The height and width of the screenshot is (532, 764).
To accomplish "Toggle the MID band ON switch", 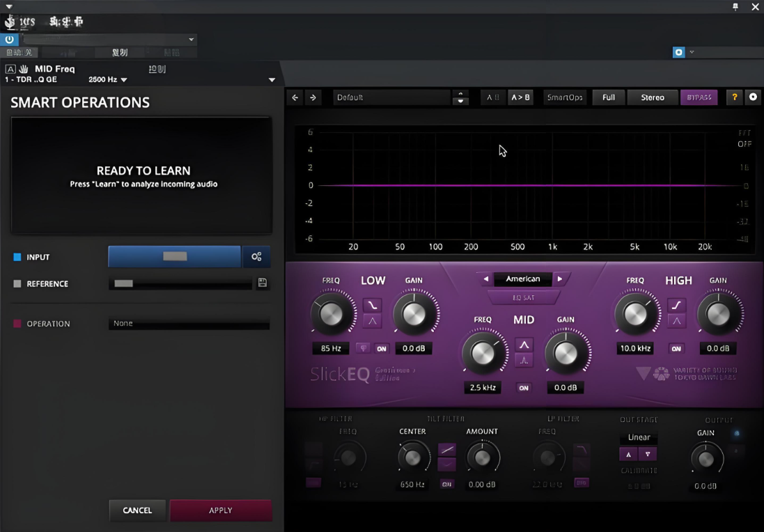I will [x=524, y=388].
